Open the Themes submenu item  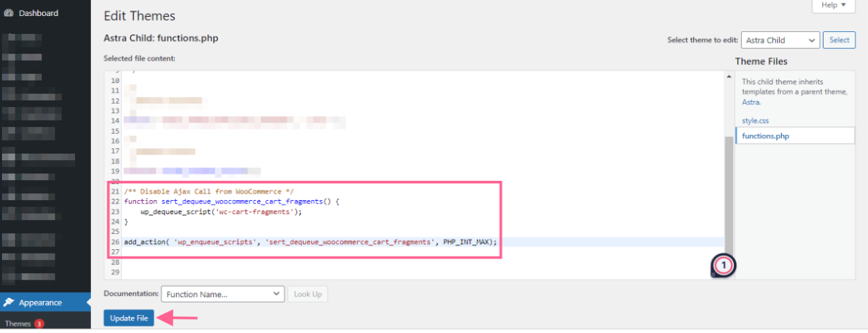(18, 324)
